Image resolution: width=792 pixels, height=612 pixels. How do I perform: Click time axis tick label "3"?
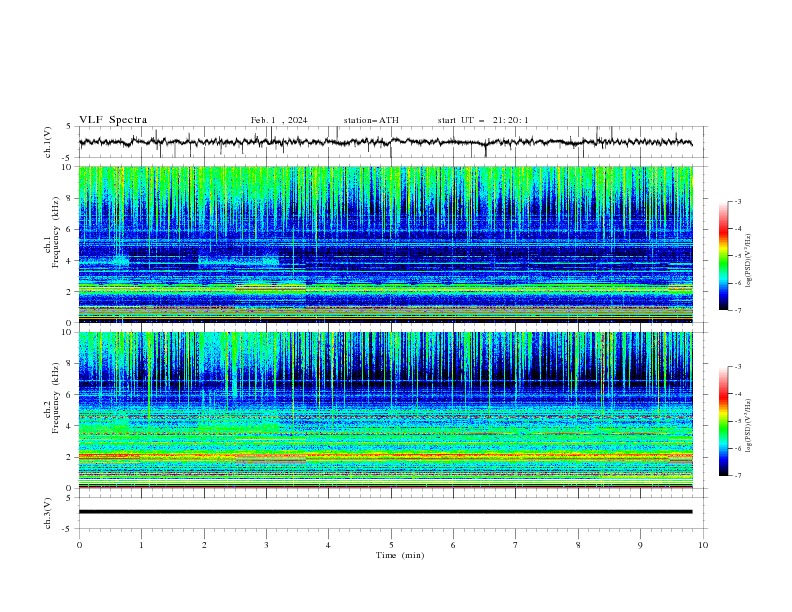(266, 545)
